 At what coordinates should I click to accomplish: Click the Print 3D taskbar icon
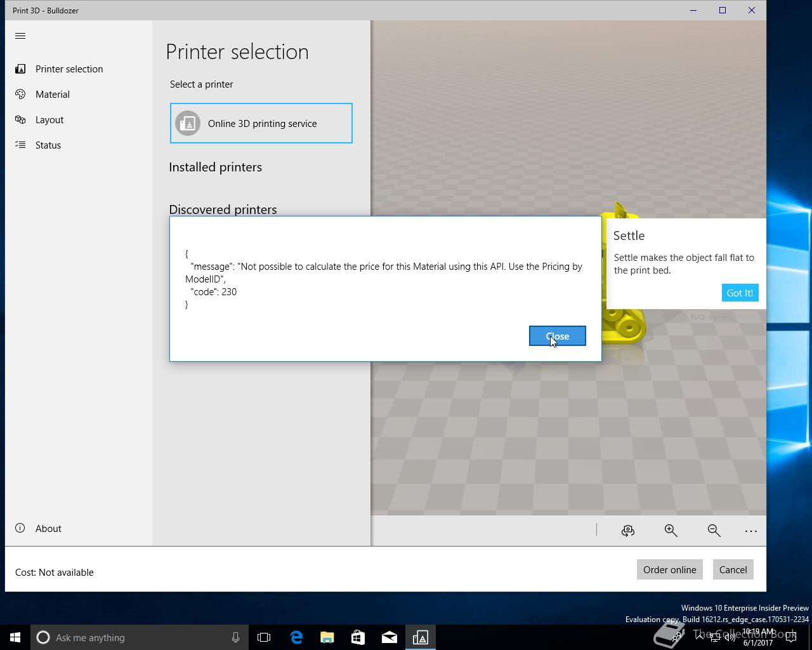coord(421,637)
